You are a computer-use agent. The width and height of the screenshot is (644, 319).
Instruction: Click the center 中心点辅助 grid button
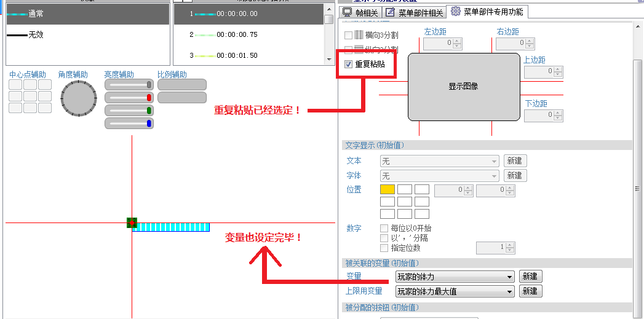coord(30,96)
